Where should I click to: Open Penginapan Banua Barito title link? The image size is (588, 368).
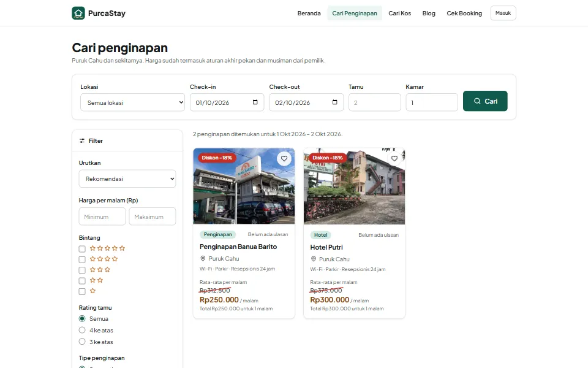(x=238, y=247)
